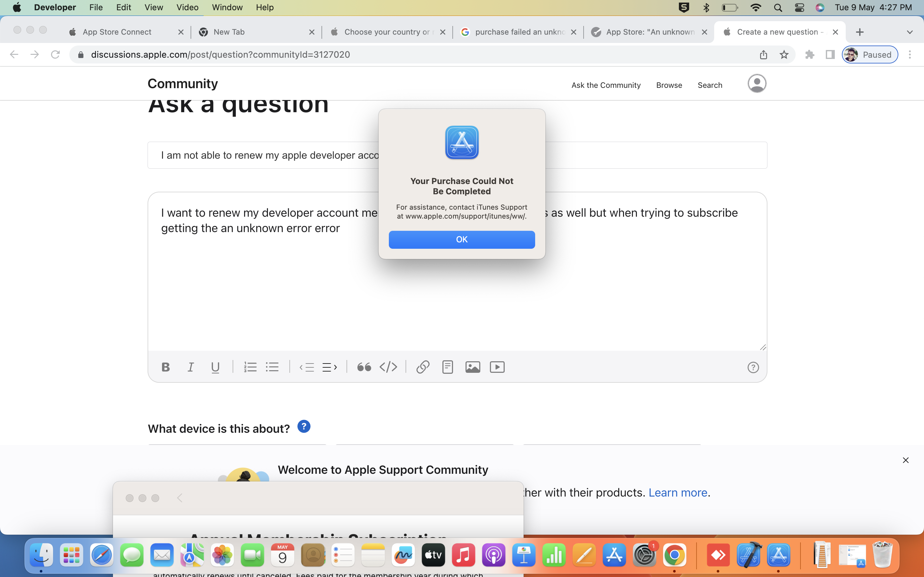This screenshot has height=577, width=924.
Task: Open the community profile avatar menu
Action: 757,83
